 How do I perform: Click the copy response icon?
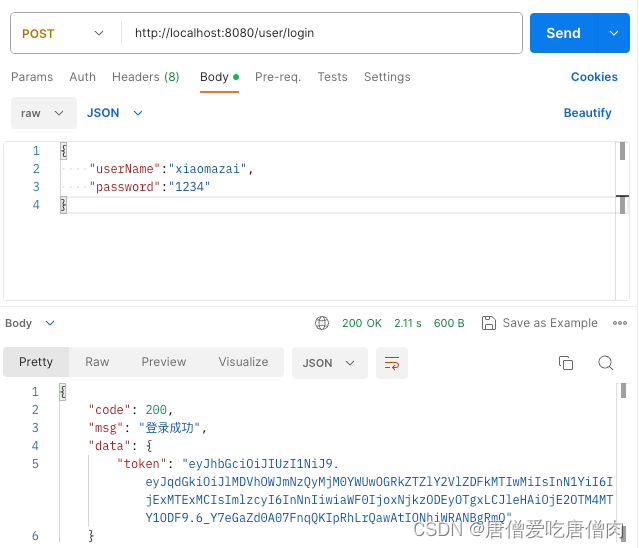pos(566,363)
